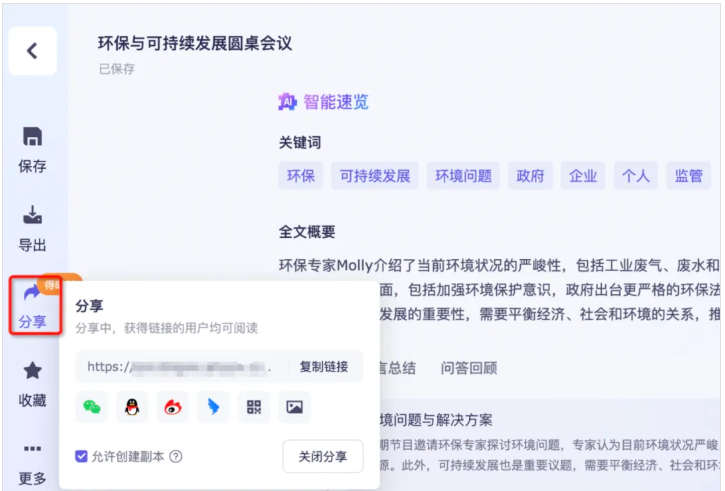Viewport: 725px width, 491px height.
Task: Generate share image via picture icon
Action: tap(294, 407)
